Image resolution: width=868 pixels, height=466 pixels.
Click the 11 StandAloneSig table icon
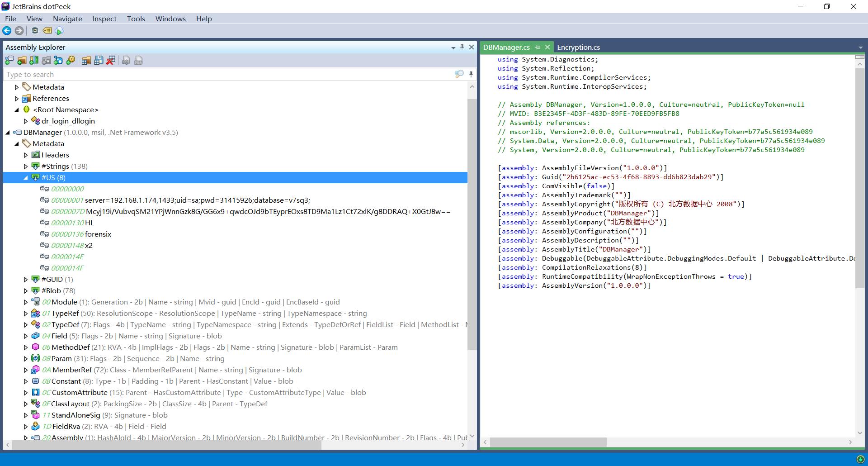click(36, 415)
